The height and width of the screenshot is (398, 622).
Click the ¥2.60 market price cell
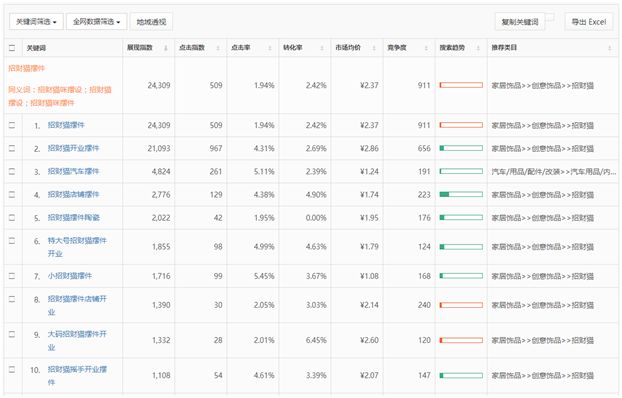coord(369,340)
